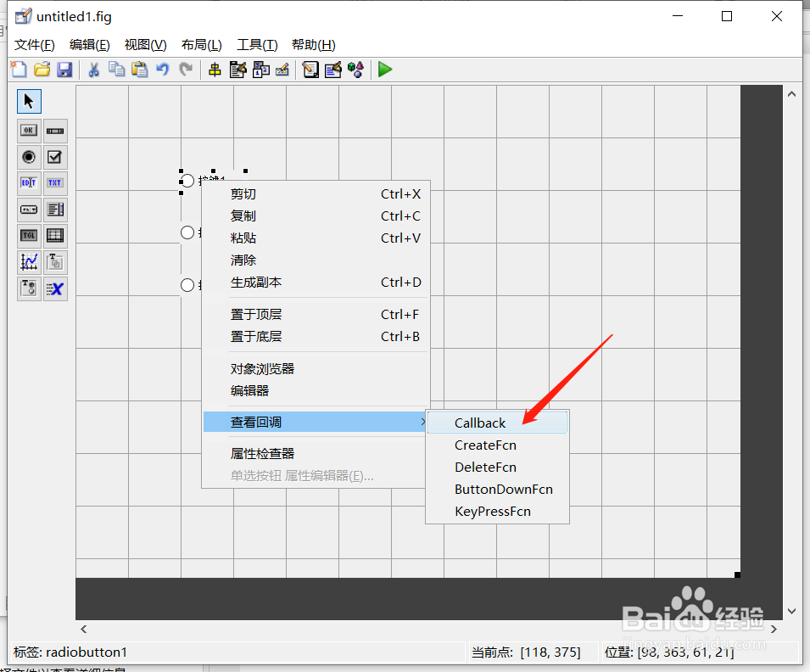Choose 剪切 from the context menu
This screenshot has width=810, height=672.
click(316, 193)
